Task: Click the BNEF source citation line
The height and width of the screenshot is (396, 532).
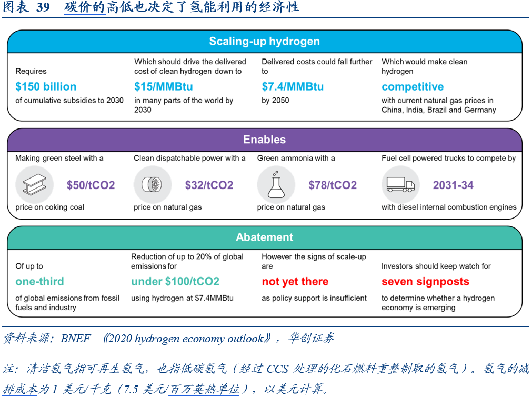Action: point(169,338)
